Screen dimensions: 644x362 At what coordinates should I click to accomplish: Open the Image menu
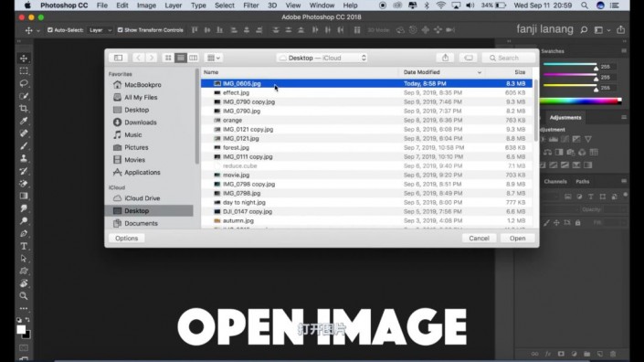click(146, 5)
